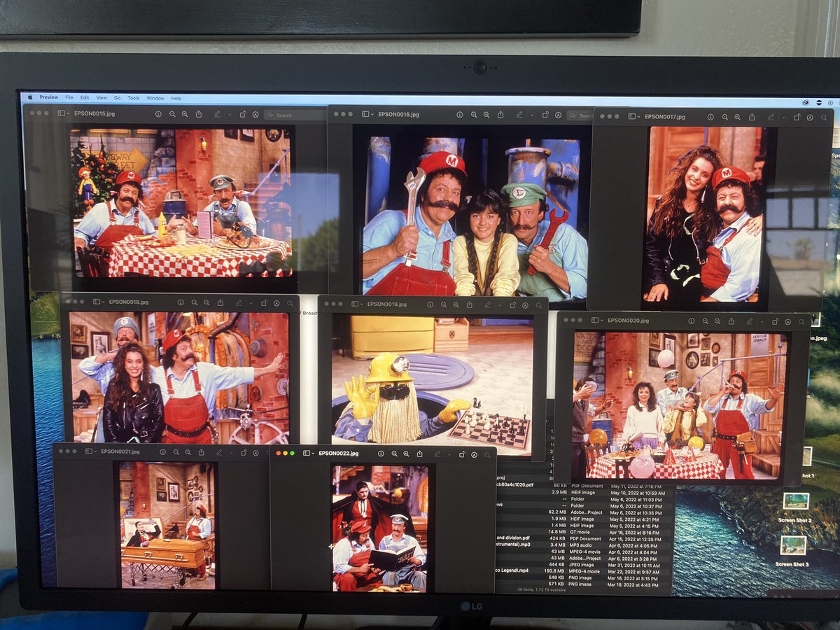
Task: Show Markup toolbar in EPSON0016.jpg window
Action: tap(557, 115)
